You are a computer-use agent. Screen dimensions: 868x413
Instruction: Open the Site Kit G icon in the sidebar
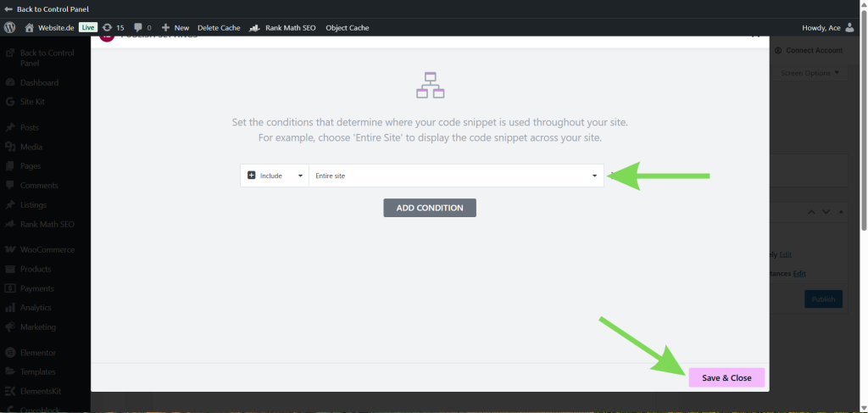tap(10, 102)
